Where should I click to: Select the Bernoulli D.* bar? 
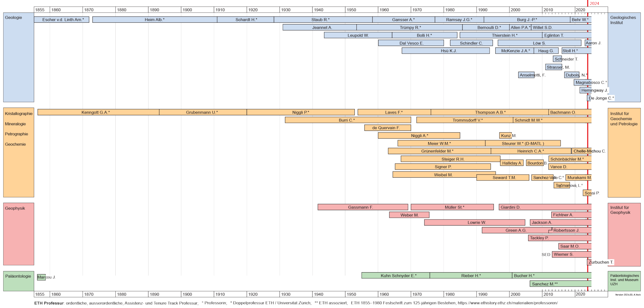[x=486, y=27]
